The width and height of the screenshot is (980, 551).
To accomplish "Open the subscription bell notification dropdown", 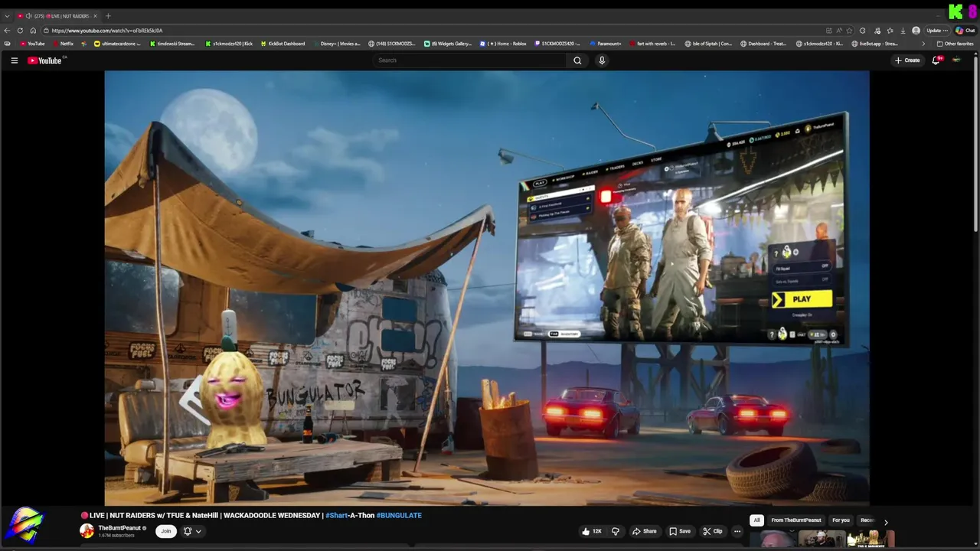I will pyautogui.click(x=191, y=531).
